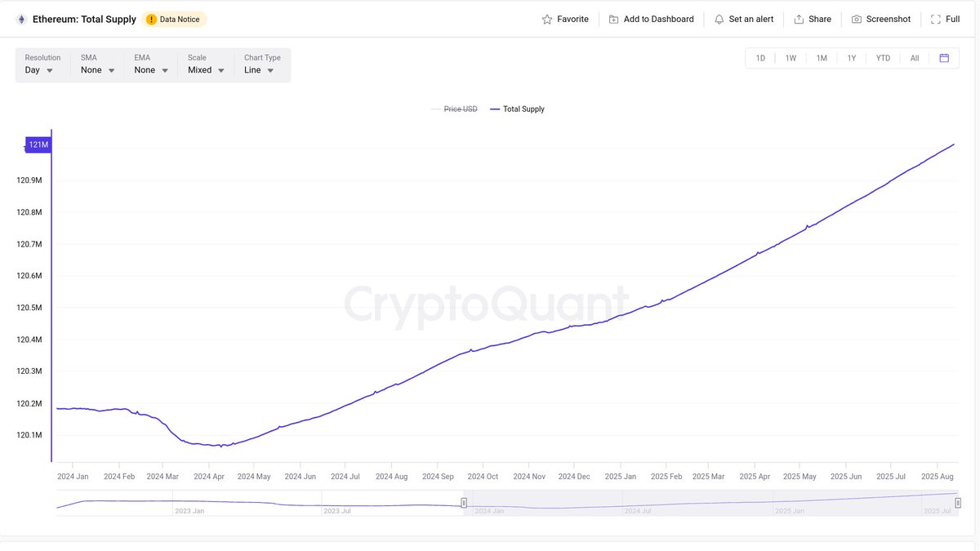The image size is (980, 551).
Task: Click the Full screen expand icon
Action: click(936, 19)
